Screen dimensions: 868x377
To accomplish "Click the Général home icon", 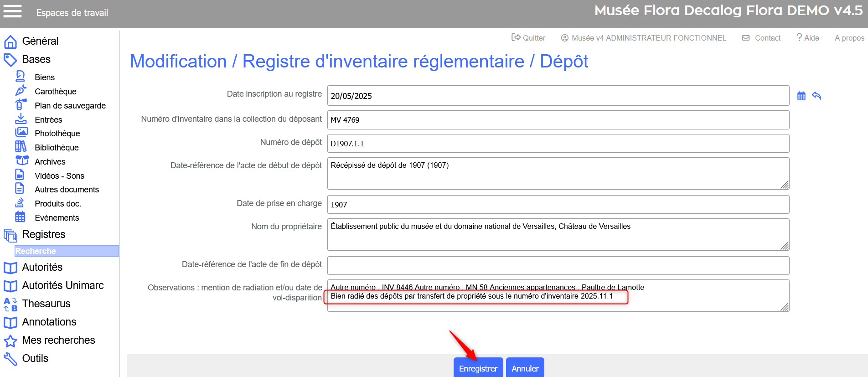I will [x=10, y=41].
